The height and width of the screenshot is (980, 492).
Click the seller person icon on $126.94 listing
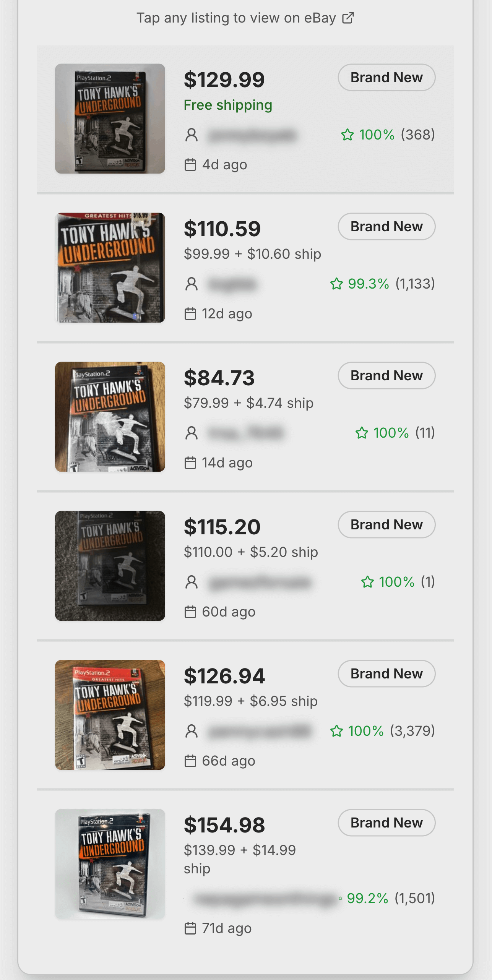[191, 731]
